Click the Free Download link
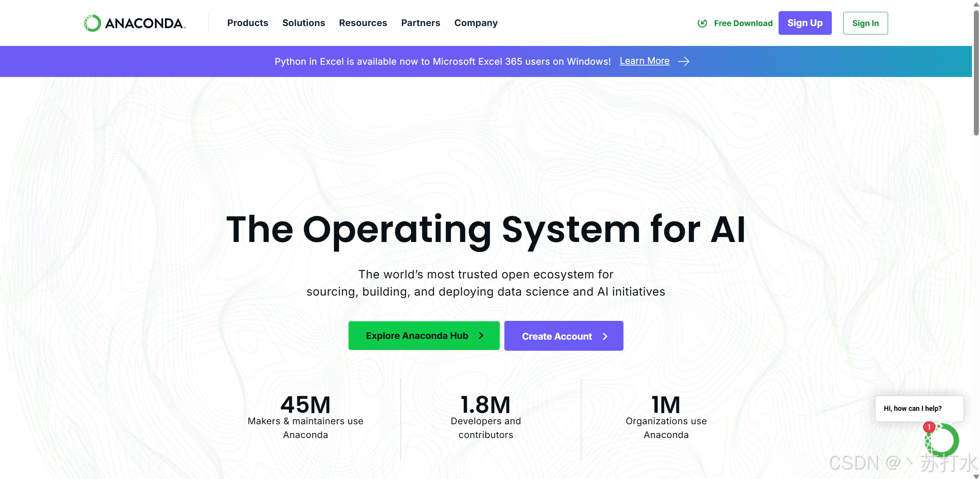This screenshot has width=980, height=479. pos(743,23)
